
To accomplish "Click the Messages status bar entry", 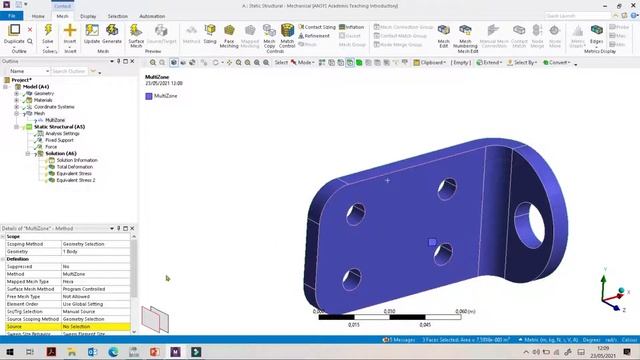I will pyautogui.click(x=398, y=340).
